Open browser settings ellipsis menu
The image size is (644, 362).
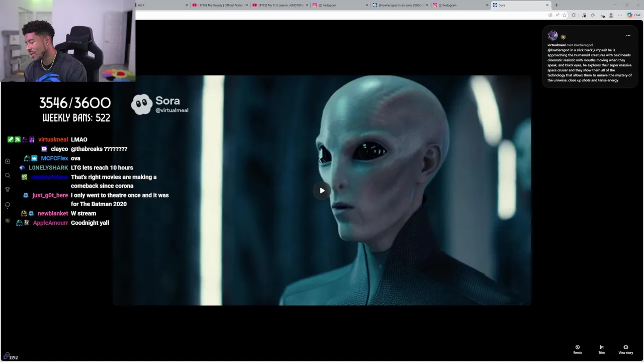(620, 15)
